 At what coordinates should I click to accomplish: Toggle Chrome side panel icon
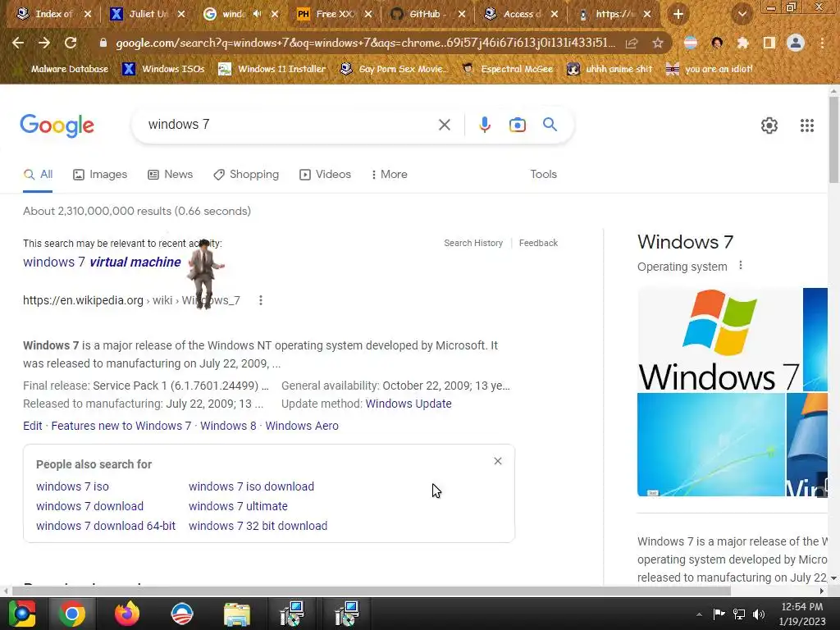[769, 43]
